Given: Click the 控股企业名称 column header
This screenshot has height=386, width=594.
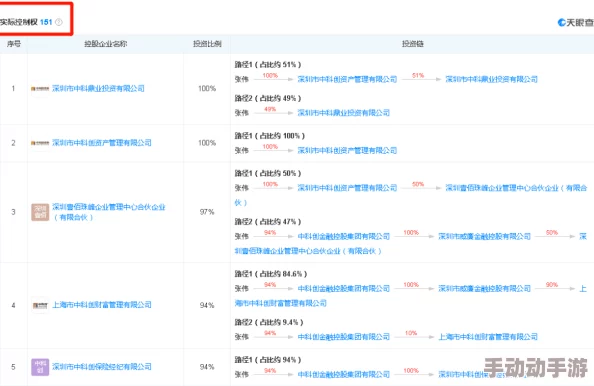Looking at the screenshot, I should (105, 44).
